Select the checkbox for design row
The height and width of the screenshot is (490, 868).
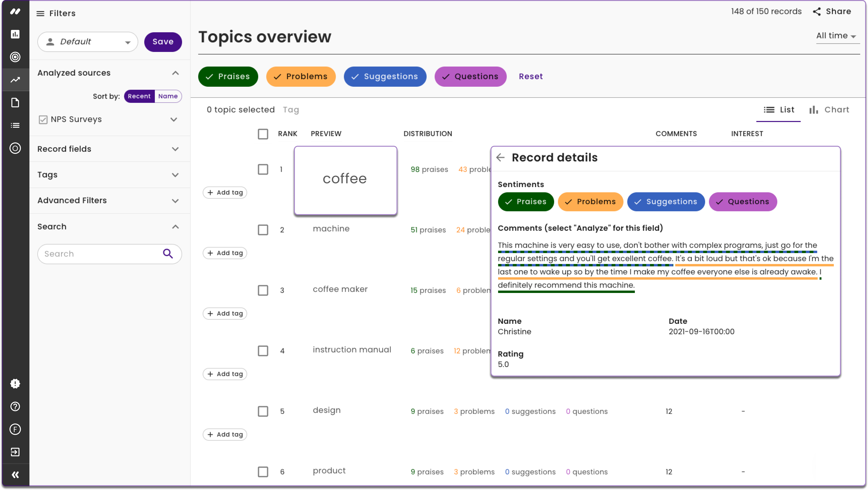[263, 411]
